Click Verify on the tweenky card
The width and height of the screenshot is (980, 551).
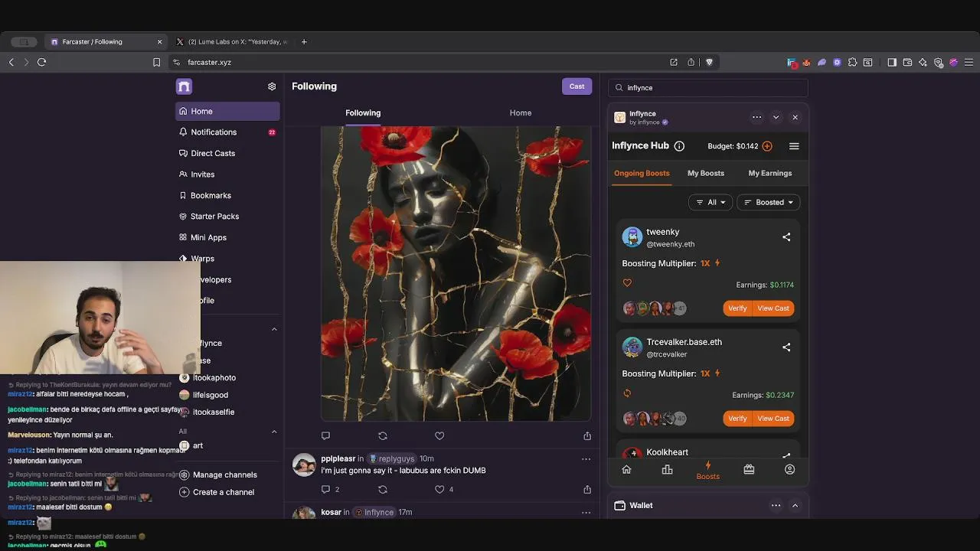point(737,308)
